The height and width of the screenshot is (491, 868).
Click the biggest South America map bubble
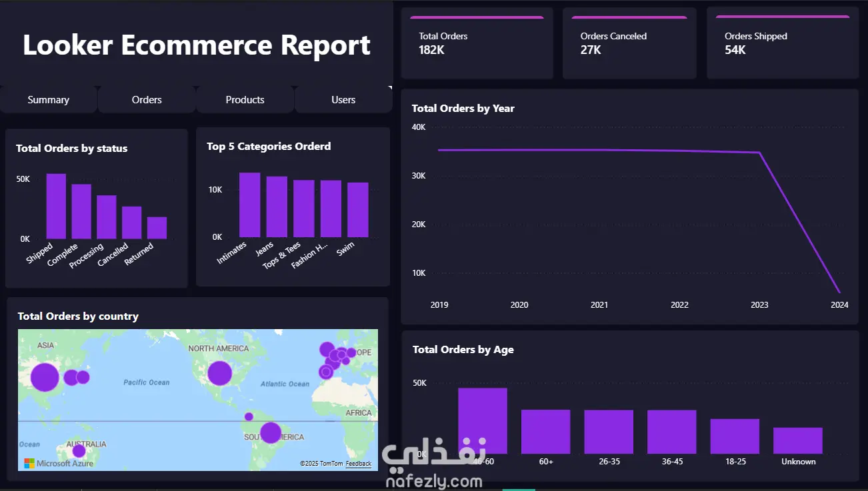[271, 432]
